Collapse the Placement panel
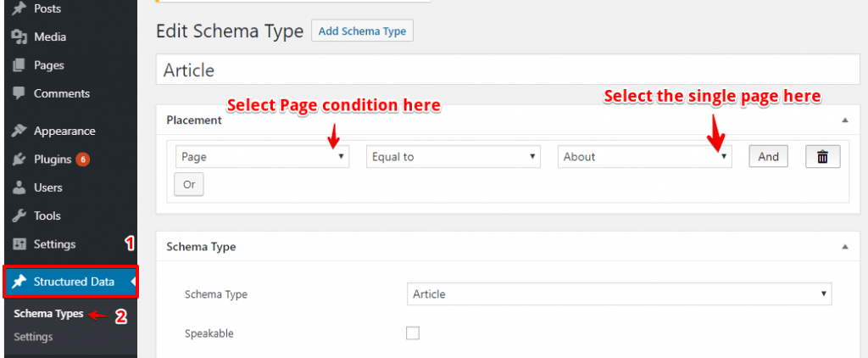Screen dimensions: 868x358 (845, 120)
